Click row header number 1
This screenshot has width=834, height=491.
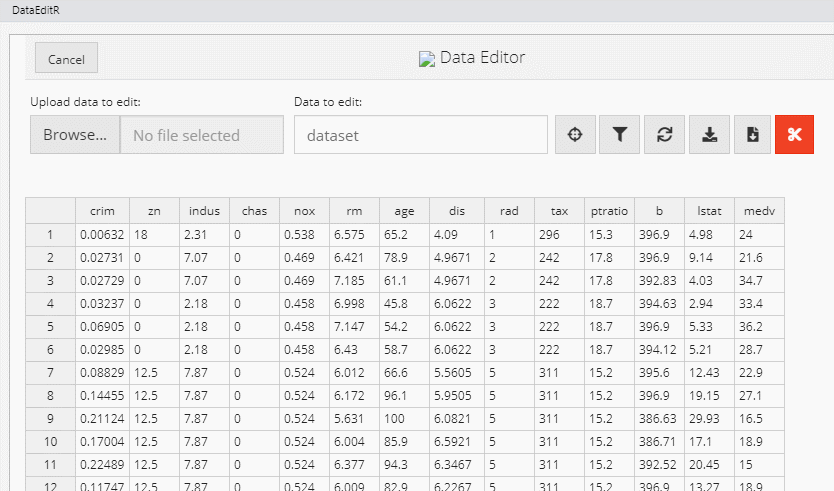pos(50,235)
